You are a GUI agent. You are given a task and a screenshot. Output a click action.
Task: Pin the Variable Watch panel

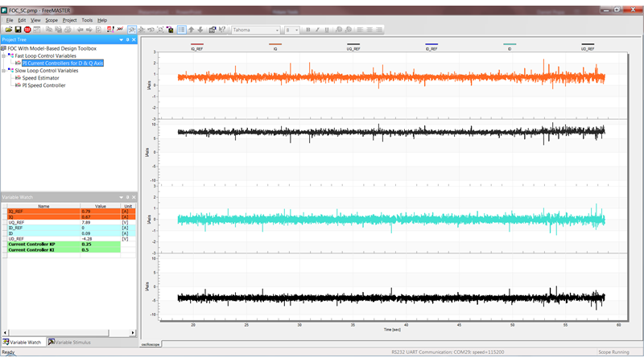(x=127, y=197)
